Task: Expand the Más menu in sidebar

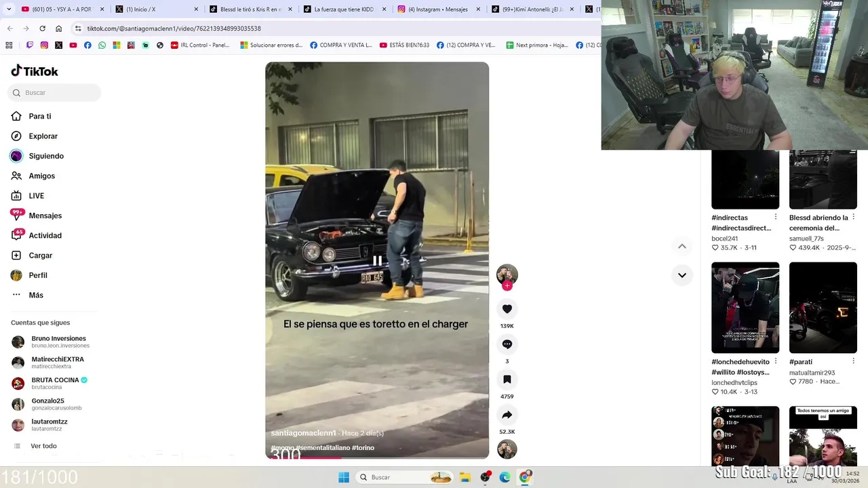Action: click(x=27, y=296)
